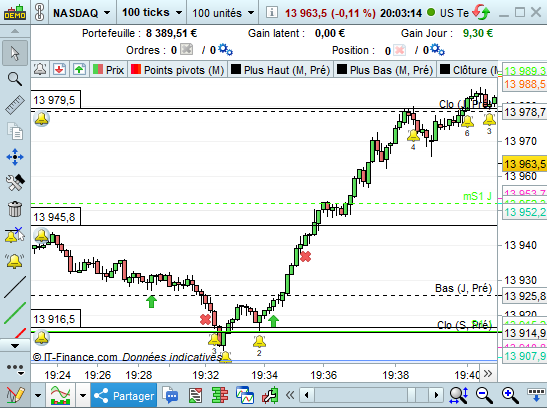
Task: Open the order book bars icon
Action: (x=220, y=395)
